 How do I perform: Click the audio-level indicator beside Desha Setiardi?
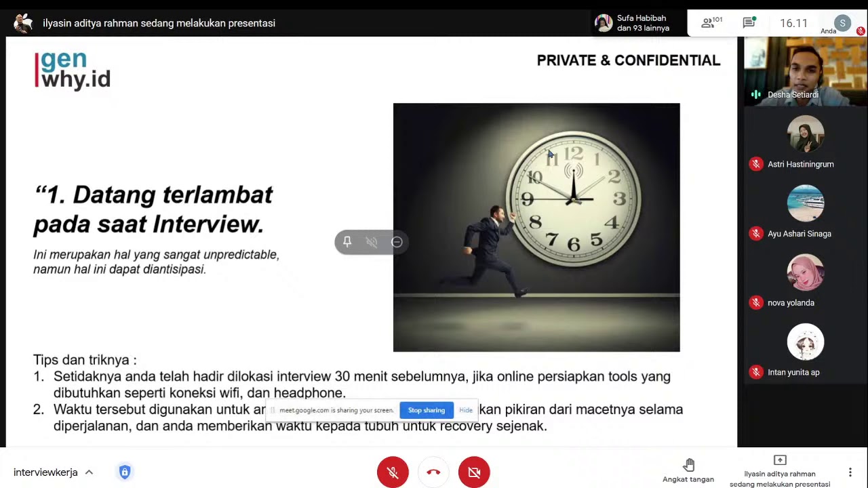pos(756,95)
